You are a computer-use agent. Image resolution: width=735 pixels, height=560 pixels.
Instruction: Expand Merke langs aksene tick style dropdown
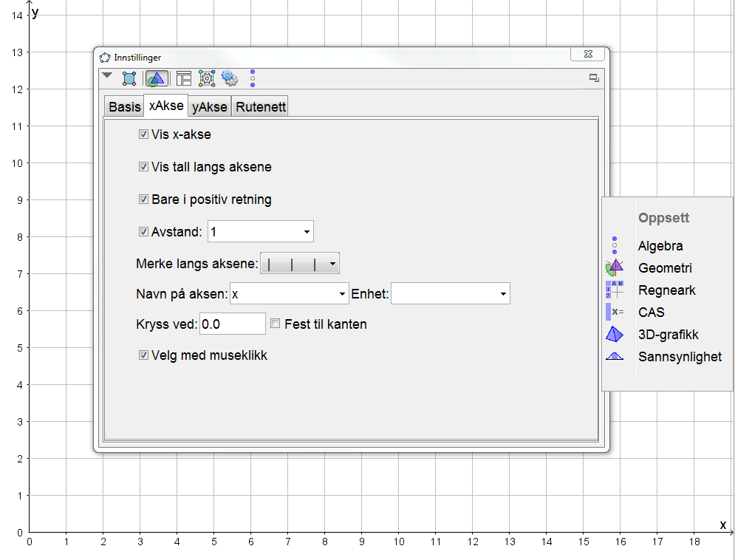tap(332, 263)
